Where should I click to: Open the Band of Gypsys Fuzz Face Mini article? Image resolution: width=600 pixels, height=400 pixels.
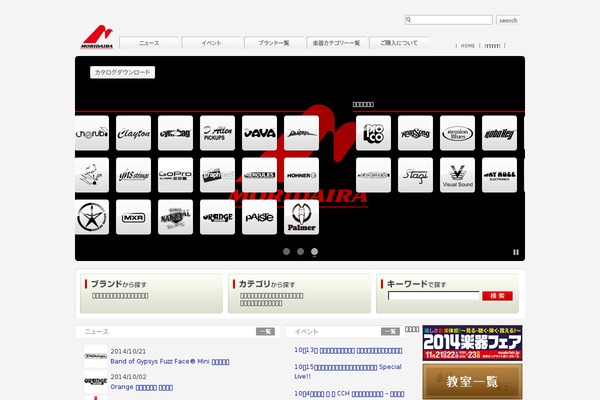click(x=170, y=361)
